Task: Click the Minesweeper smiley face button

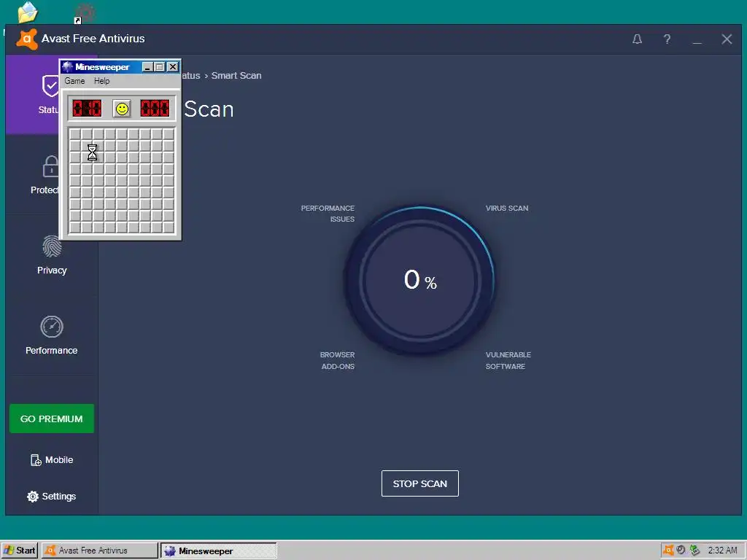Action: pos(122,109)
